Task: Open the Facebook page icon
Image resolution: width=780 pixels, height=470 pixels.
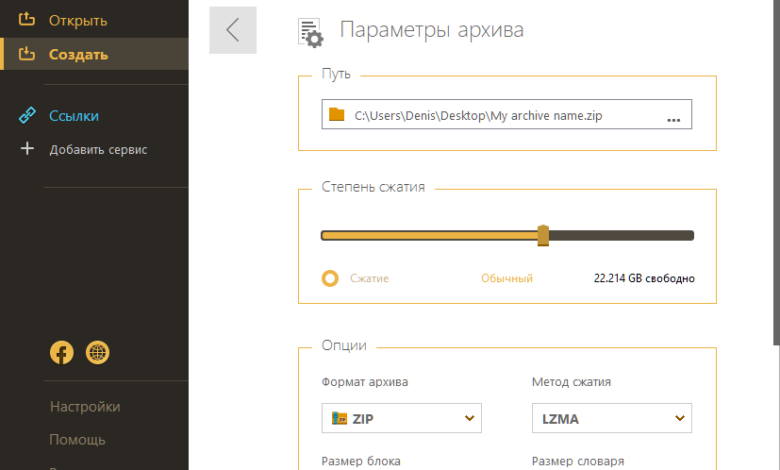Action: (x=62, y=352)
